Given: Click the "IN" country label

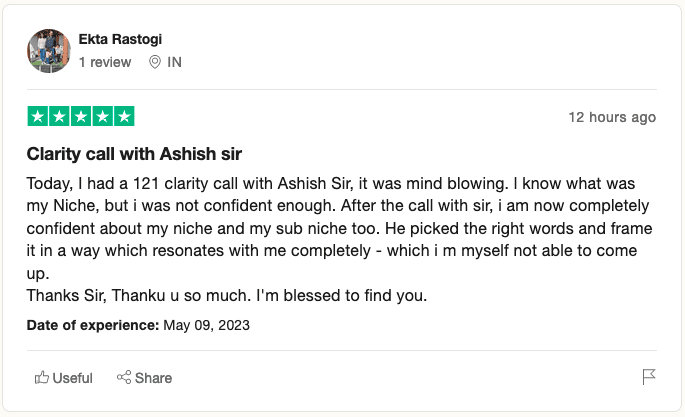Looking at the screenshot, I should pos(175,62).
